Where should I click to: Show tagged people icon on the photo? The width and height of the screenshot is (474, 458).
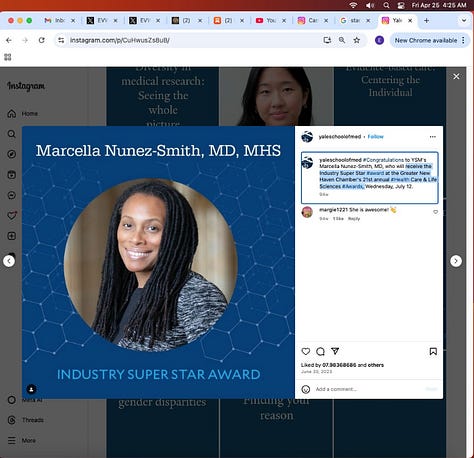(x=31, y=389)
